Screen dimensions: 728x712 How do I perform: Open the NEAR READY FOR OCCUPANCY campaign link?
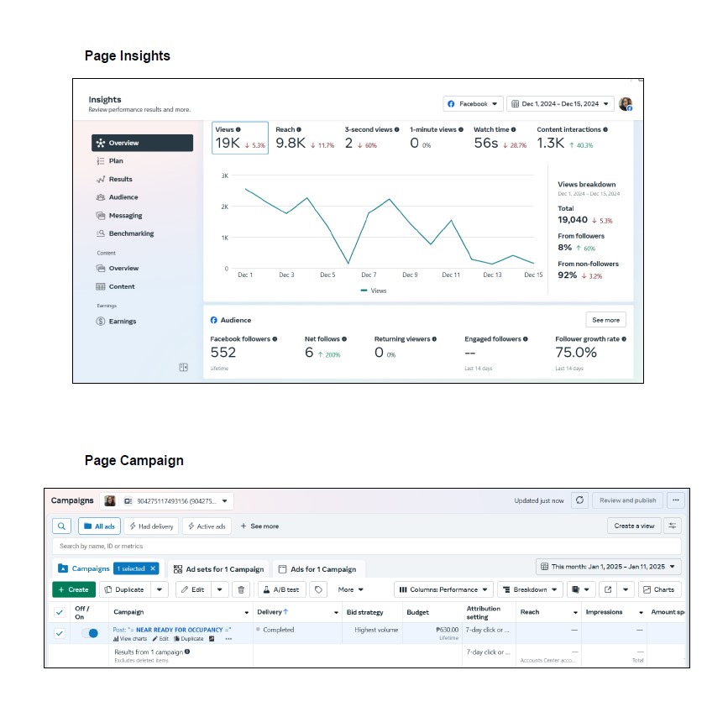point(172,631)
